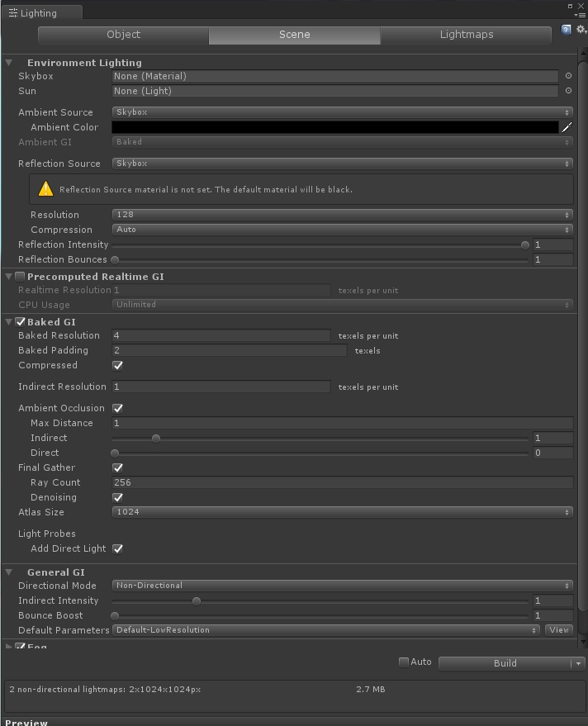Viewport: 588px width, 726px height.
Task: Open the Sun light object picker
Action: coord(568,91)
